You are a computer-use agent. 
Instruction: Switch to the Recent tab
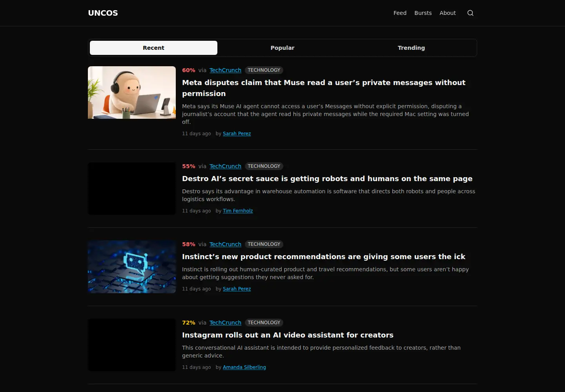153,48
